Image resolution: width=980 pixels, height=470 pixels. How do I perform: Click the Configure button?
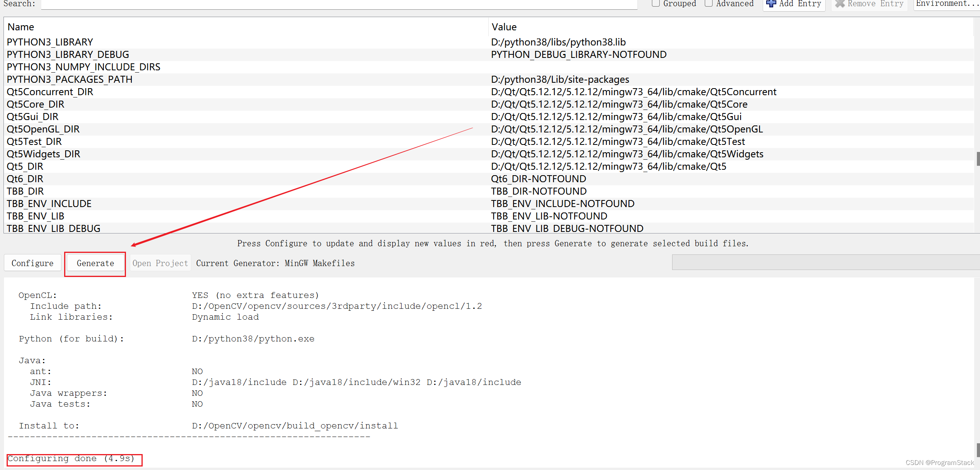pos(31,263)
